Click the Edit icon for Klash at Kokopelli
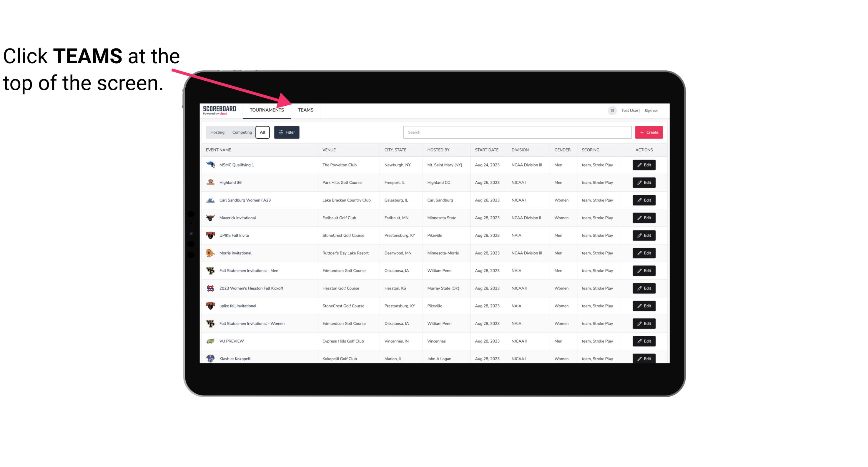Screen dimensions: 868x467 pos(644,358)
